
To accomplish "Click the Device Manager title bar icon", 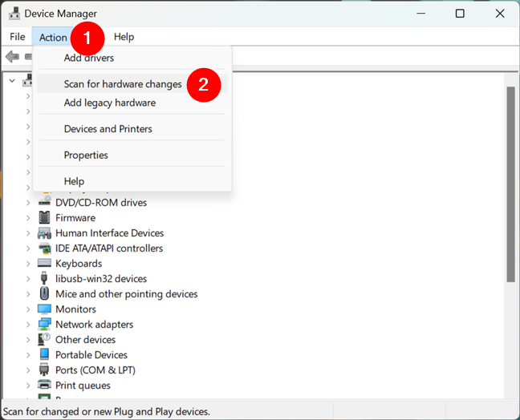I will coord(14,14).
